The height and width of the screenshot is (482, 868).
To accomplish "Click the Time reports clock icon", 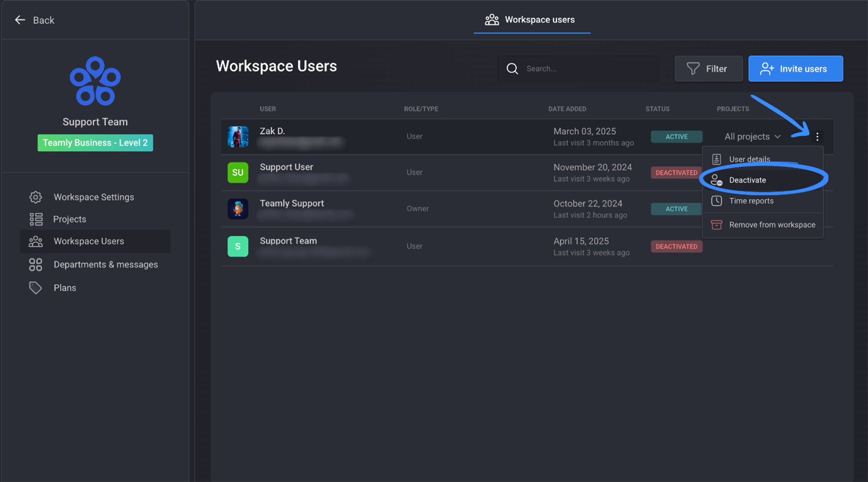I will pos(716,201).
